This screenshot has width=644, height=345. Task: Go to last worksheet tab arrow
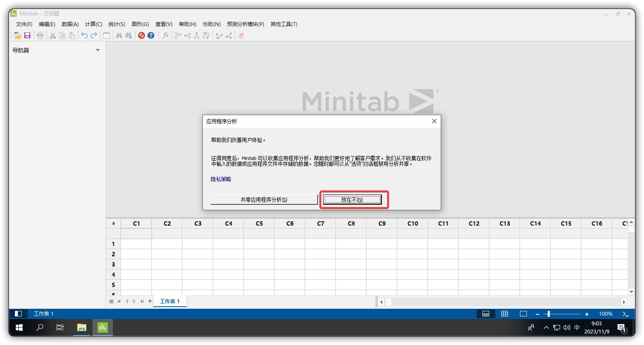(x=142, y=302)
